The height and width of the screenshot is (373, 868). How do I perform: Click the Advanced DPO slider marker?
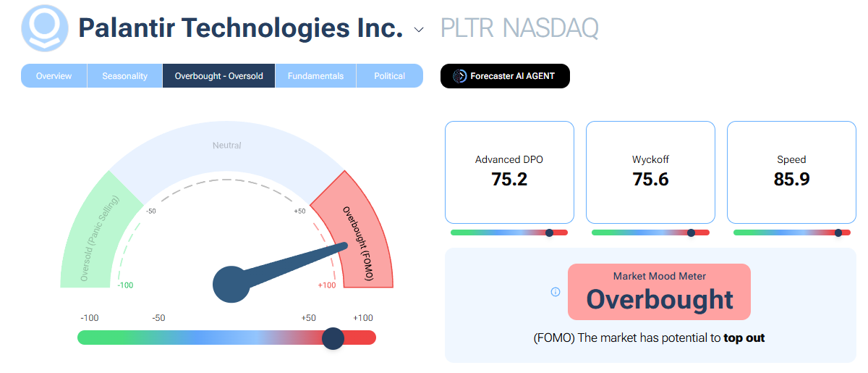(x=549, y=232)
